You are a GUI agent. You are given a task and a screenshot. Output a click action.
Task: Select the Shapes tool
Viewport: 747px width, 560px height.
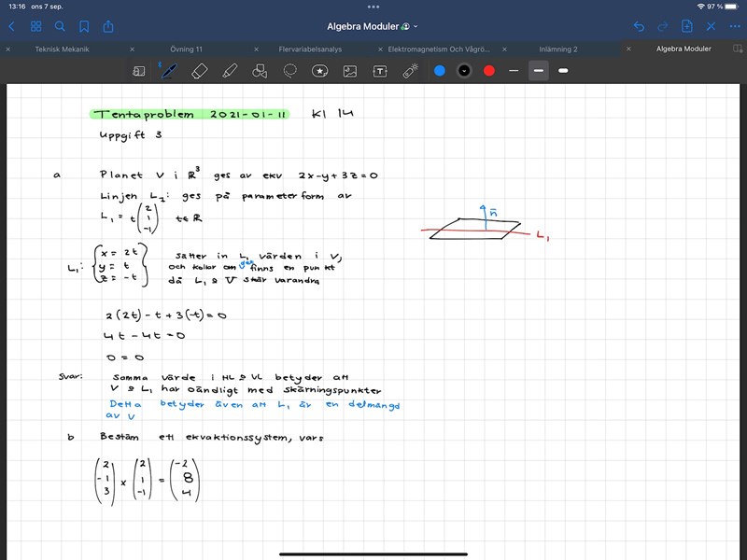(260, 70)
